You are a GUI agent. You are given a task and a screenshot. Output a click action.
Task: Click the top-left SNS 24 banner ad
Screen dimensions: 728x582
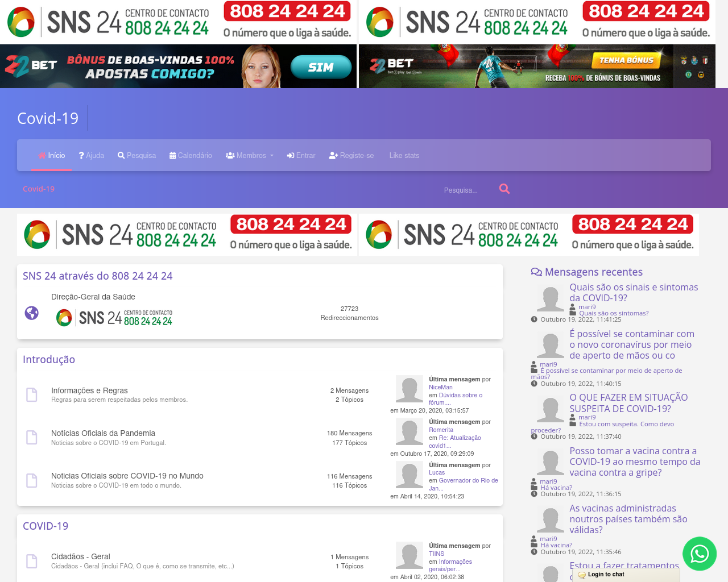179,22
